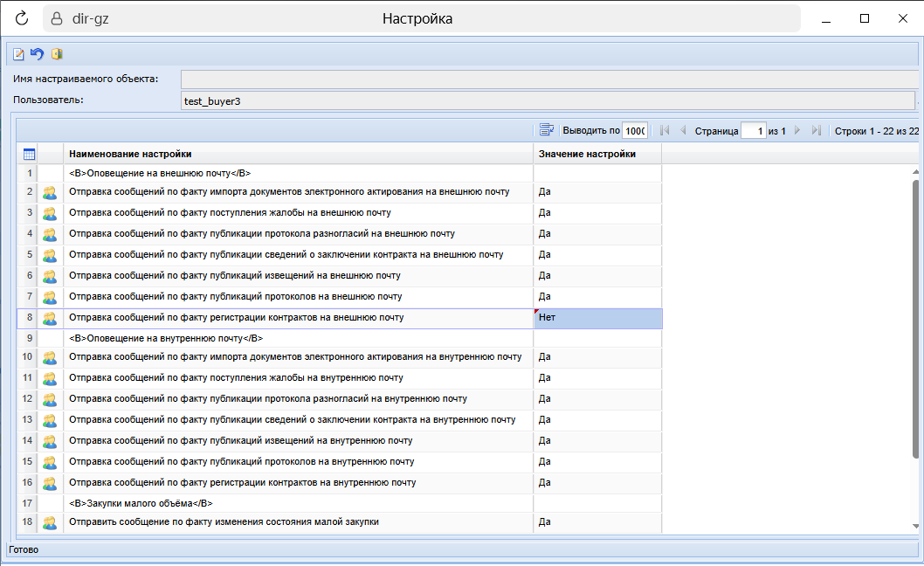Jump to the last page arrow
The width and height of the screenshot is (924, 566).
[x=816, y=130]
